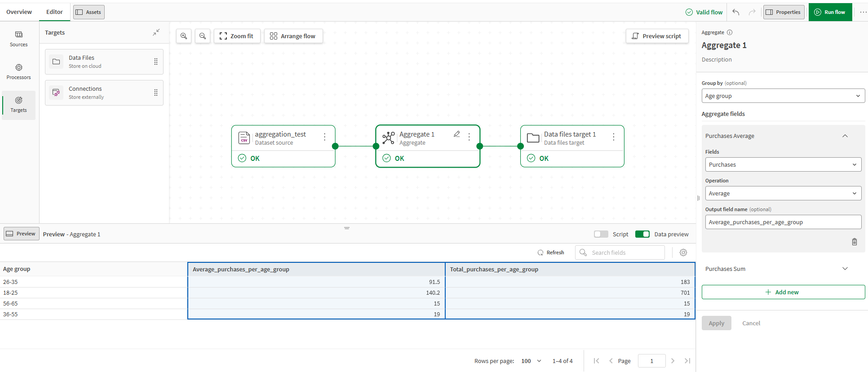Screen dimensions: 868x372
Task: Go to previous preview page
Action: (611, 361)
